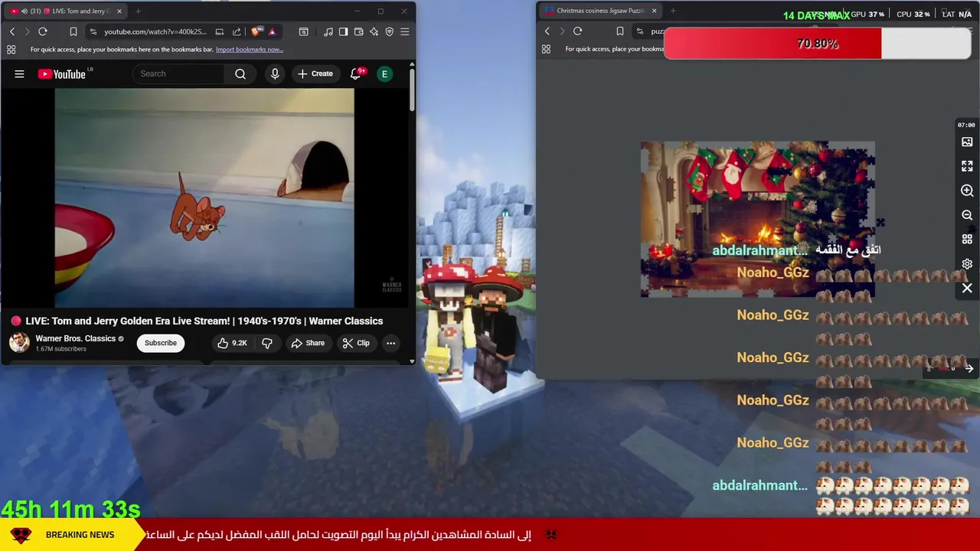The image size is (980, 551).
Task: Create a Clip of the stream
Action: pyautogui.click(x=356, y=343)
